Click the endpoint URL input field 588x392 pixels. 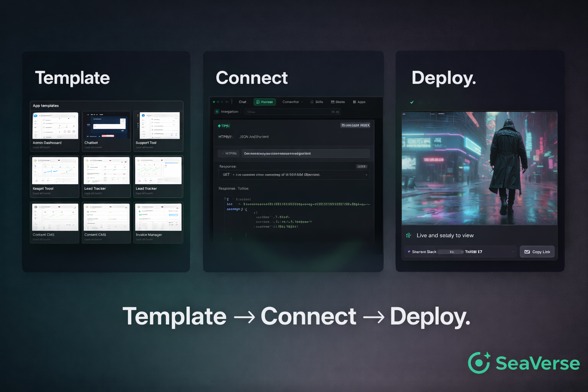305,154
